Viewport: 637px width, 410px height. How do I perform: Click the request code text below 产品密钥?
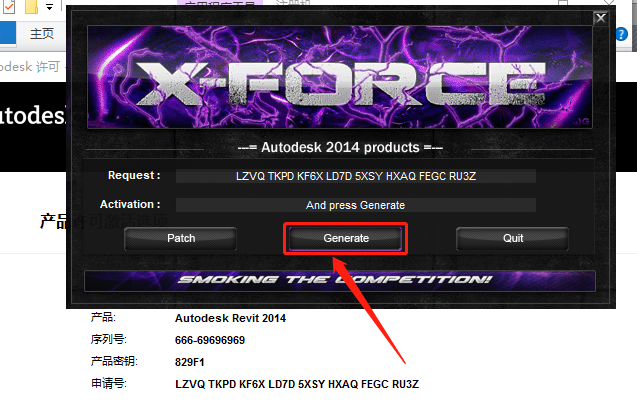point(297,384)
